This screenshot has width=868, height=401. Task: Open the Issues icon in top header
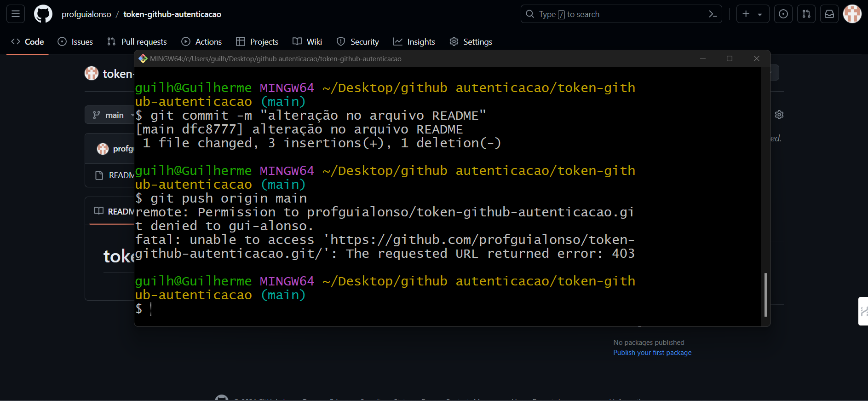pyautogui.click(x=783, y=14)
